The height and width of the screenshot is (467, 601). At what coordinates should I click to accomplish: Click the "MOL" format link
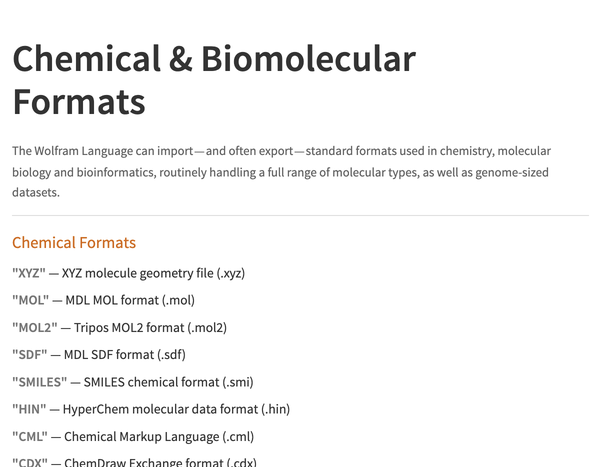point(30,300)
